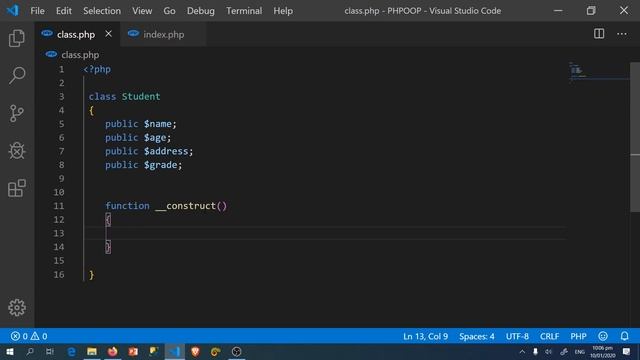The image size is (640, 360).
Task: Click line number 16 in the gutter
Action: pos(59,274)
